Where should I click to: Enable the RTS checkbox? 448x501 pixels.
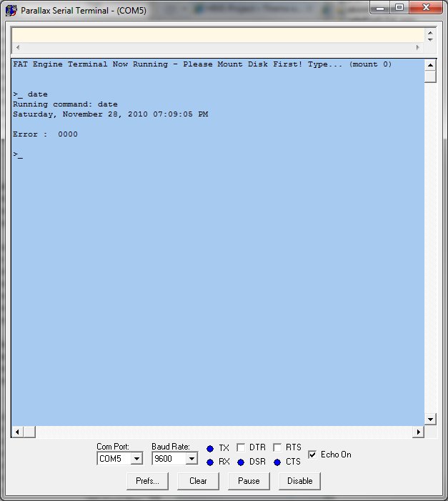tap(277, 448)
